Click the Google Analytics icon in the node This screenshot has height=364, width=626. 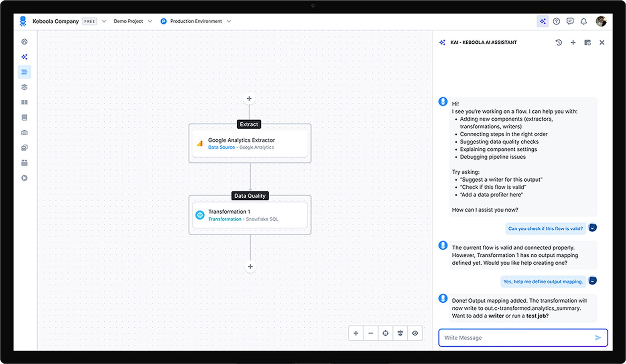[200, 144]
